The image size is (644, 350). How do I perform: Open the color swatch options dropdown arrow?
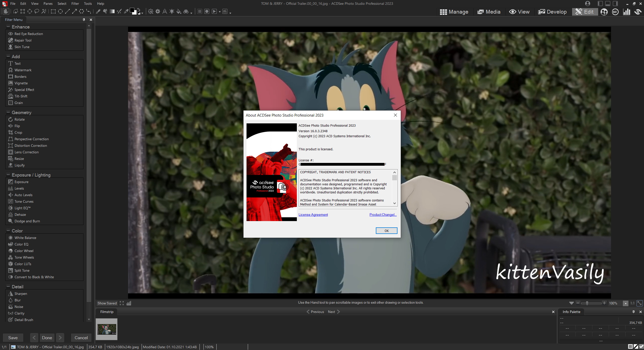(x=142, y=13)
